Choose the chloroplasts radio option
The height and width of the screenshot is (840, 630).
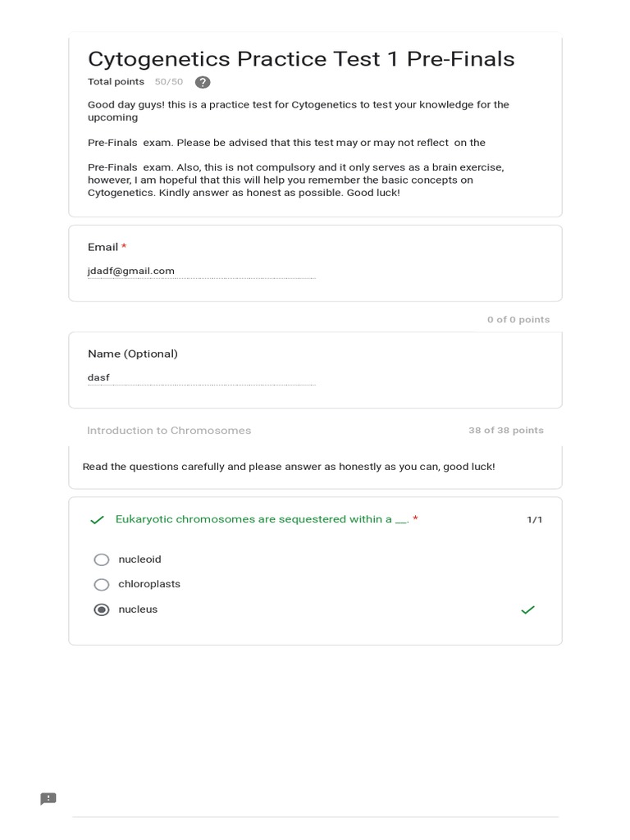102,585
